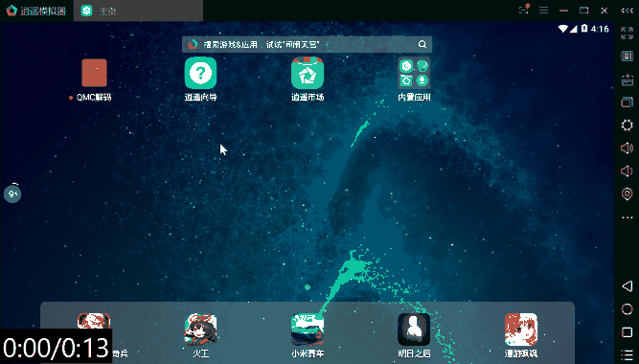Increase volume using upper speaker icon
Viewport: 639px width, 364px height.
(x=627, y=148)
